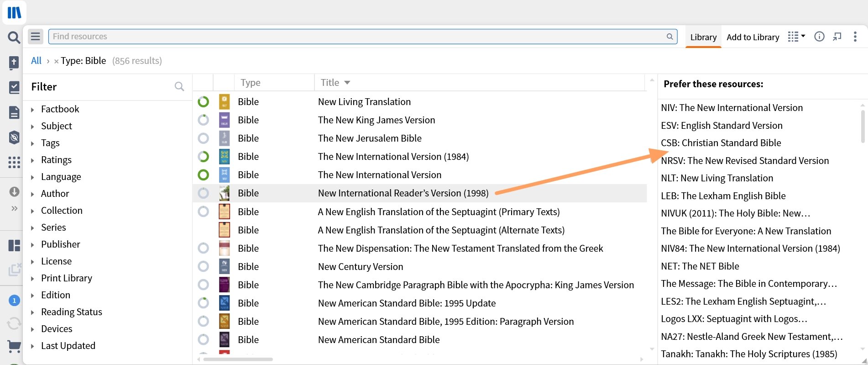
Task: Remove the Type: Bible filter
Action: coord(56,61)
